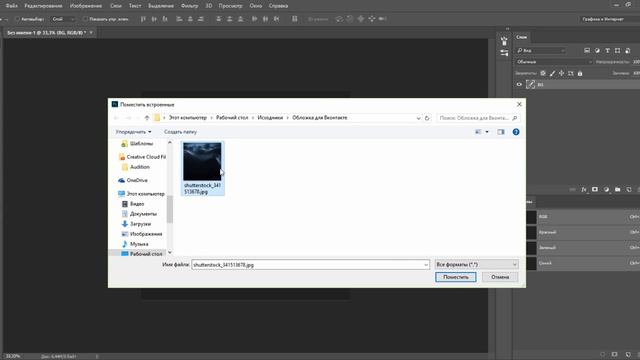Open the Изображение menu
The width and height of the screenshot is (640, 360).
[x=86, y=6]
